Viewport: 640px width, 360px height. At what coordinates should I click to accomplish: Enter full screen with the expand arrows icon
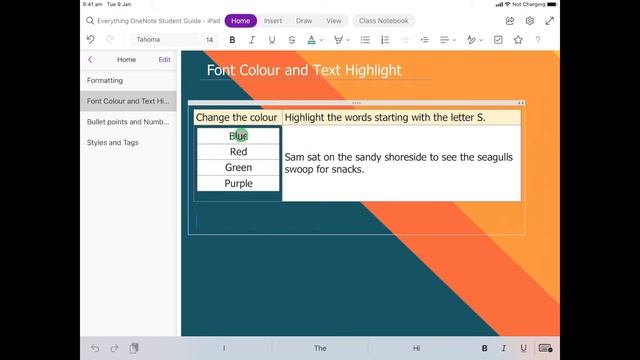pyautogui.click(x=550, y=21)
